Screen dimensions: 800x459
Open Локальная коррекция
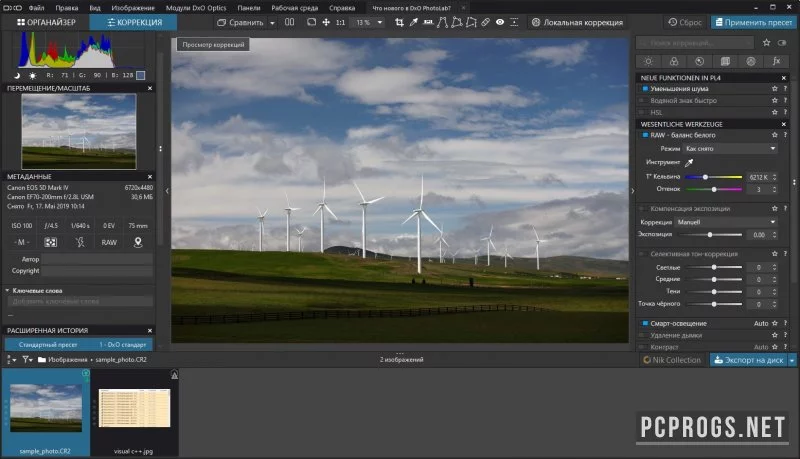pyautogui.click(x=577, y=22)
